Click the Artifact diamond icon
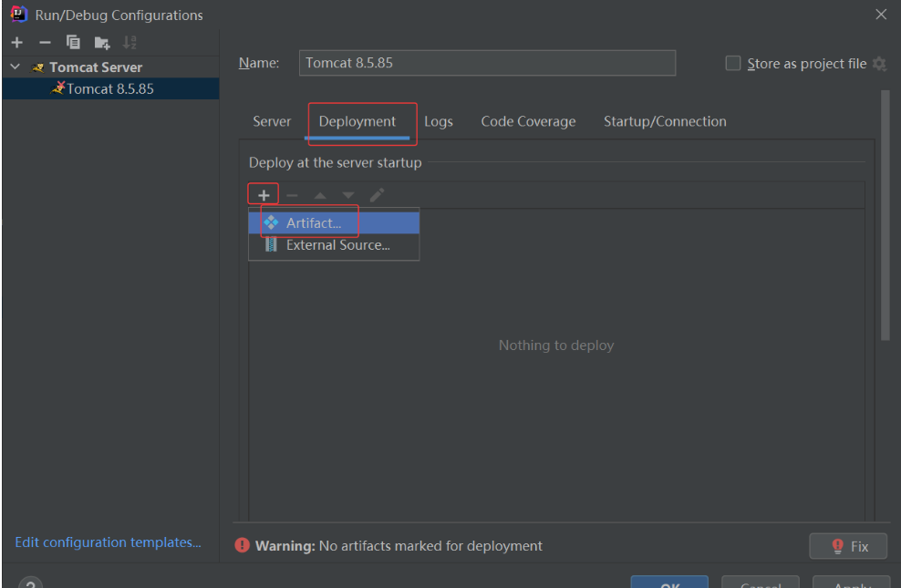 pos(271,222)
